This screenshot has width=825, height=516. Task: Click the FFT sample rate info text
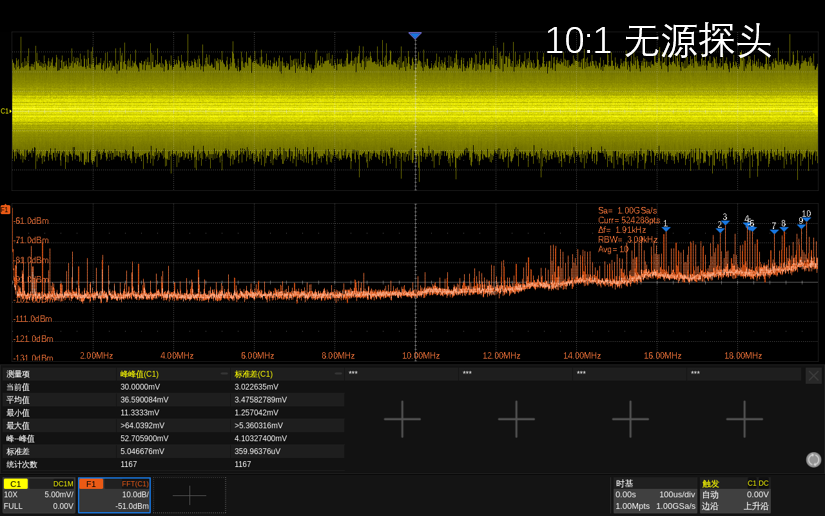click(628, 210)
